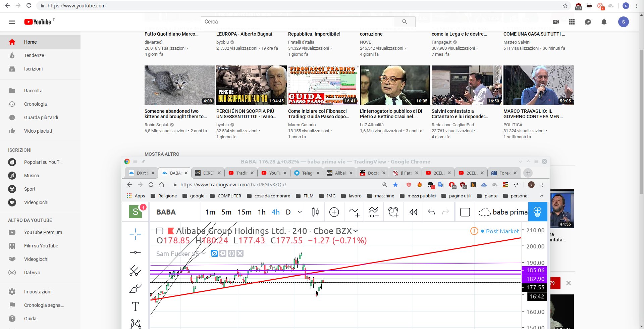Click the TradingView home icon in browser toolbar
This screenshot has height=329, width=644.
pos(162,185)
